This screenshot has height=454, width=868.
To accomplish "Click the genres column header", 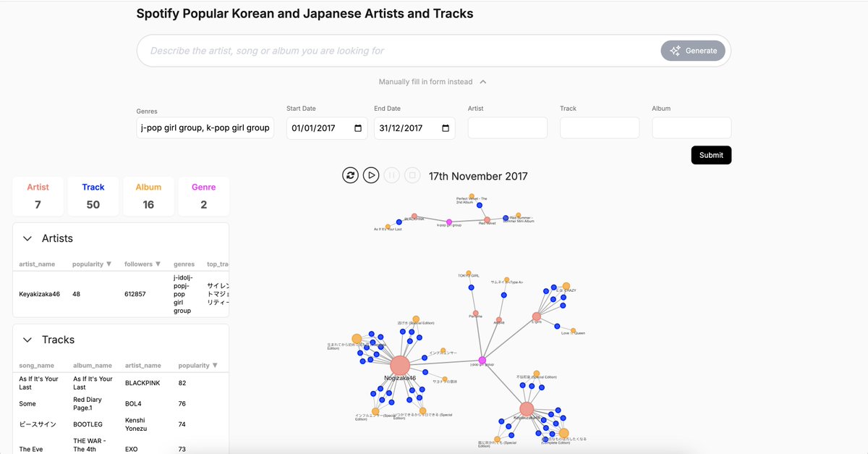I will 184,264.
